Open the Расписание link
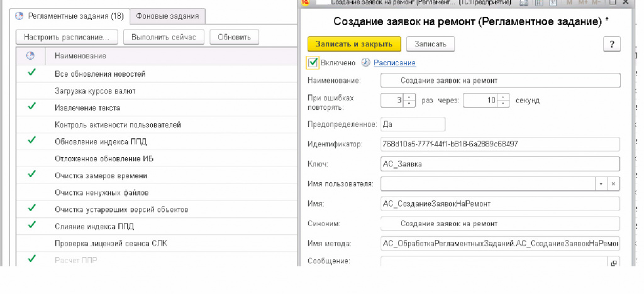Image resolution: width=644 pixels, height=294 pixels. 394,63
